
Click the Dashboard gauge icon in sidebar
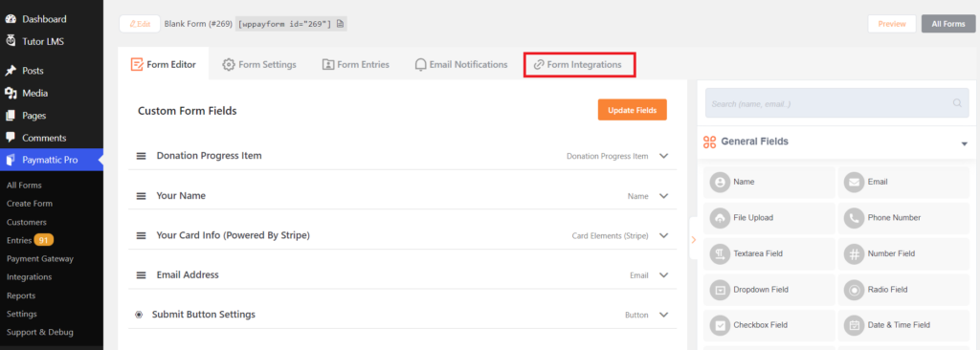(x=11, y=19)
